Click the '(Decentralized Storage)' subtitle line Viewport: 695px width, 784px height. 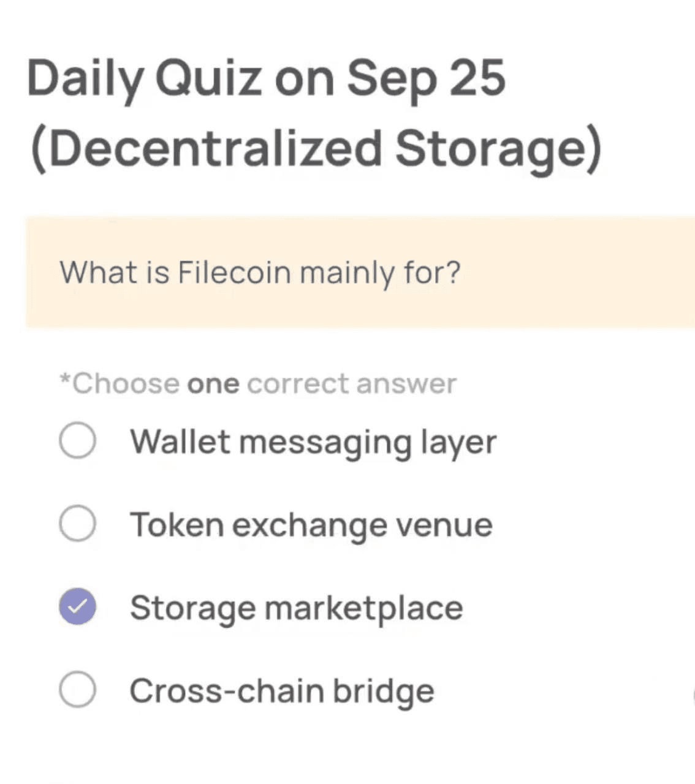pos(316,149)
